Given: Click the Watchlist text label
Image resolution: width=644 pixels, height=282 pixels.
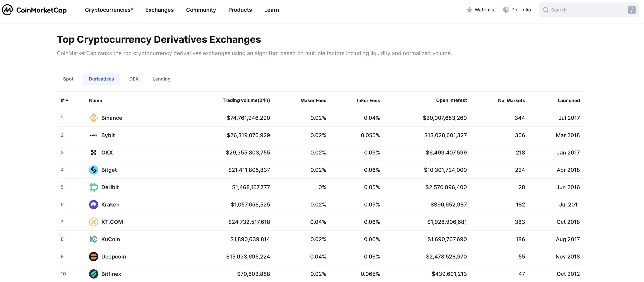Looking at the screenshot, I should coord(485,10).
